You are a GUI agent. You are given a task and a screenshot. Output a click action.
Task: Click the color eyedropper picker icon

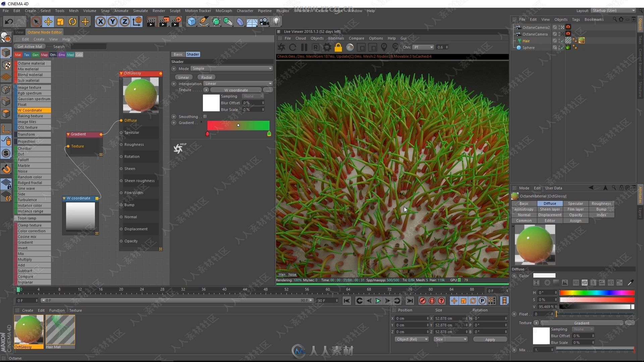[630, 283]
